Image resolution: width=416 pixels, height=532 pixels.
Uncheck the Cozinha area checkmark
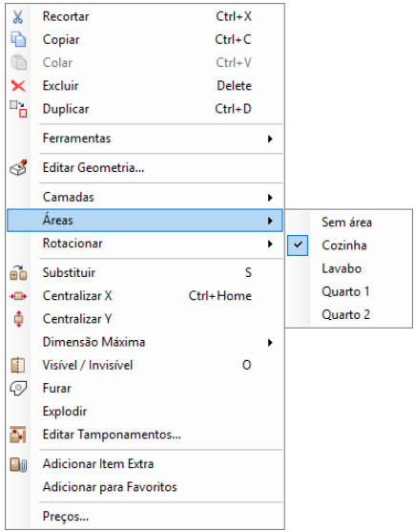pyautogui.click(x=298, y=245)
